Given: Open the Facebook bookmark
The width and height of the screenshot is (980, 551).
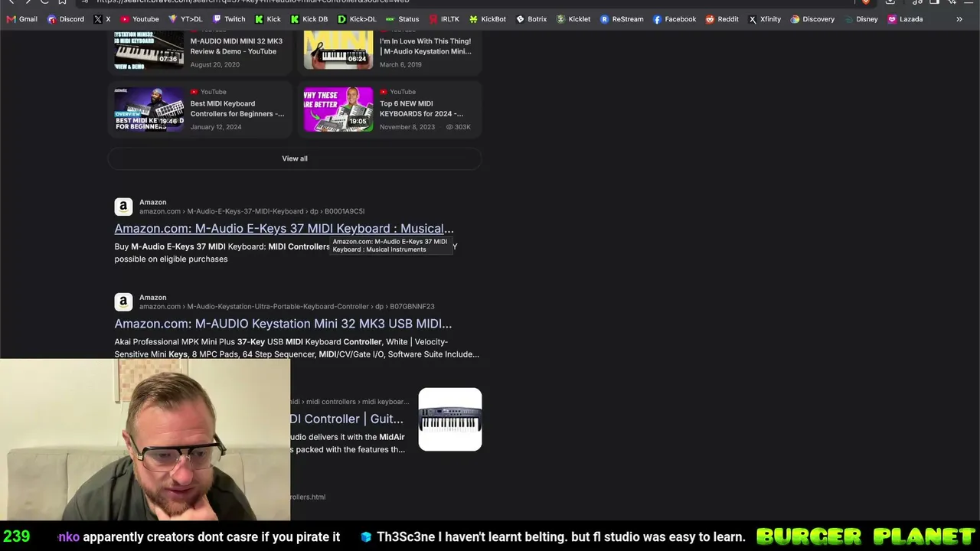Looking at the screenshot, I should click(675, 19).
